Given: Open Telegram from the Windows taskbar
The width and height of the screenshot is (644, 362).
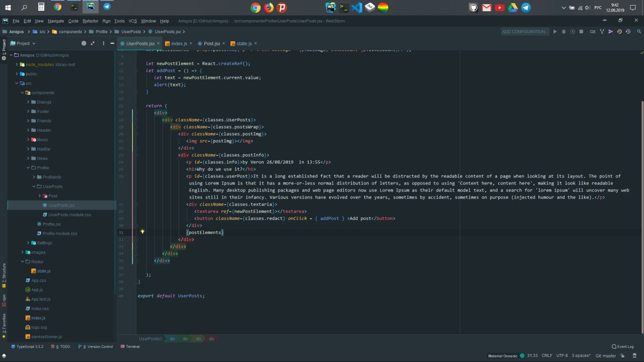Looking at the screenshot, I should point(107,7).
